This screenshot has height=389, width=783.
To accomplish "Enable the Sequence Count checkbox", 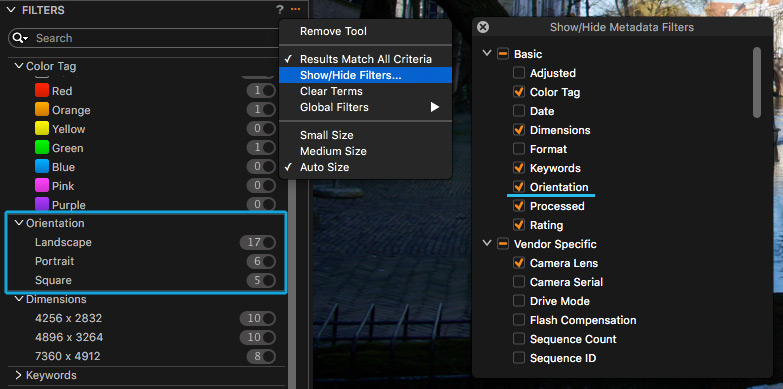I will [519, 339].
